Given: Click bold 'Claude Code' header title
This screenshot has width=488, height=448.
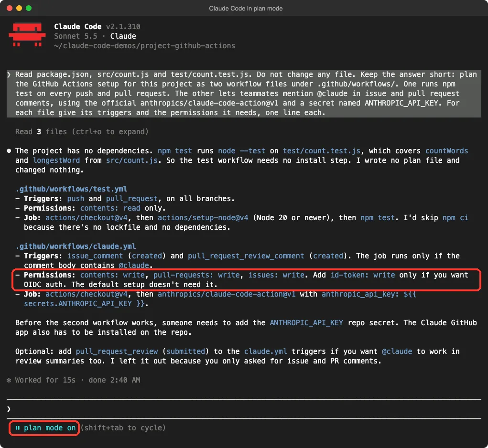Looking at the screenshot, I should pos(78,27).
